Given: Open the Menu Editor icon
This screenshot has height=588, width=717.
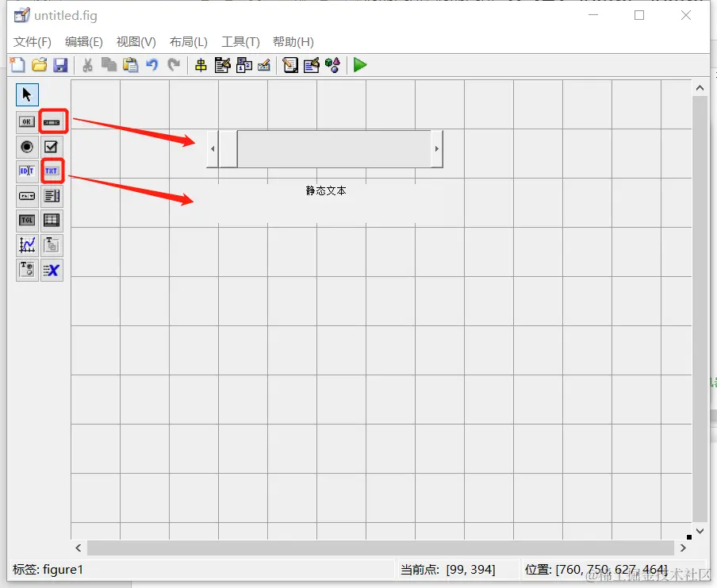Looking at the screenshot, I should pos(223,65).
